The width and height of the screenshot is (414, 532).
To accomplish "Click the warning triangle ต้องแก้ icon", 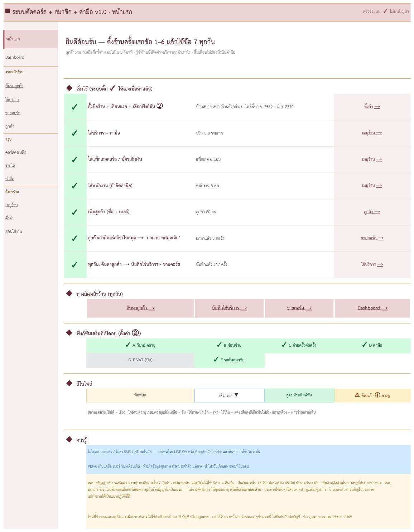I will tap(357, 395).
